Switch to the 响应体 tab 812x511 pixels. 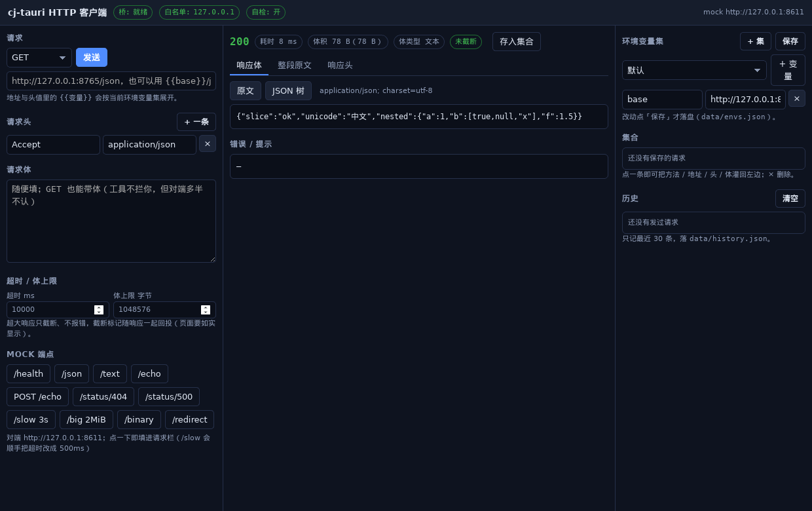point(249,66)
